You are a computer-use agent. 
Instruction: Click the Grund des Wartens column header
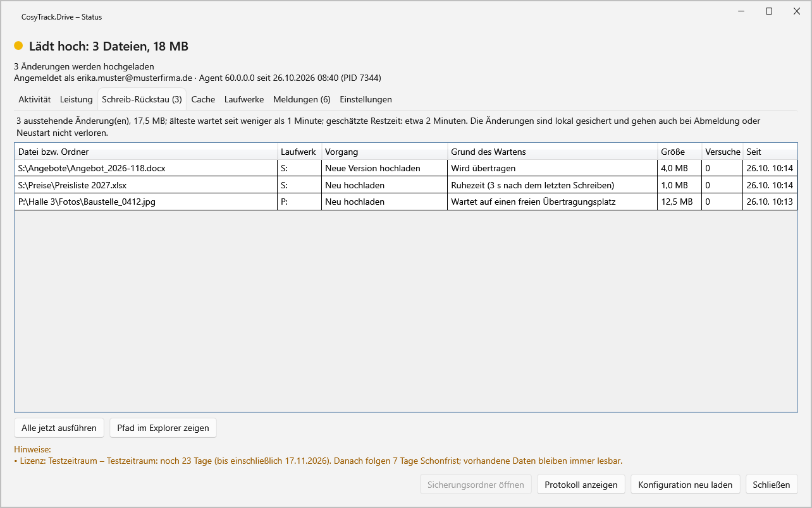tap(552, 152)
